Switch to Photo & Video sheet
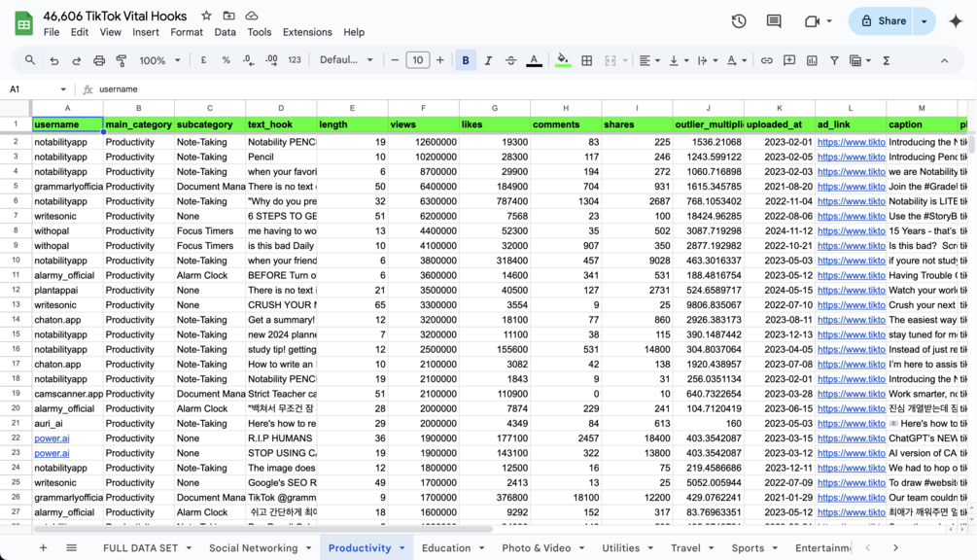The image size is (977, 560). pos(536,547)
